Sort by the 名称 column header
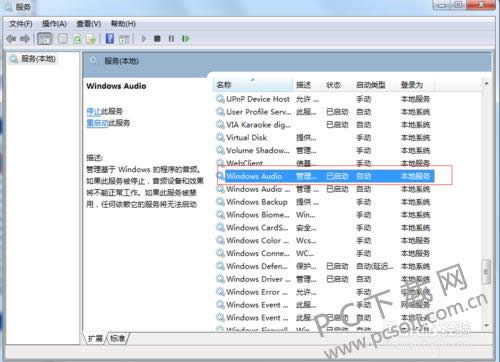This screenshot has width=500, height=362. [253, 85]
